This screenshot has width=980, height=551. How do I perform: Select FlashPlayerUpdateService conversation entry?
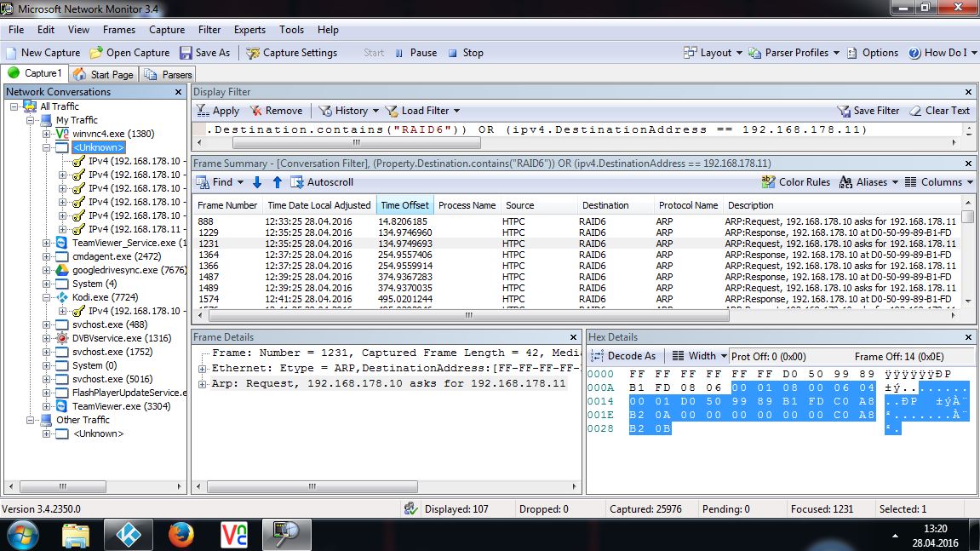click(x=129, y=393)
